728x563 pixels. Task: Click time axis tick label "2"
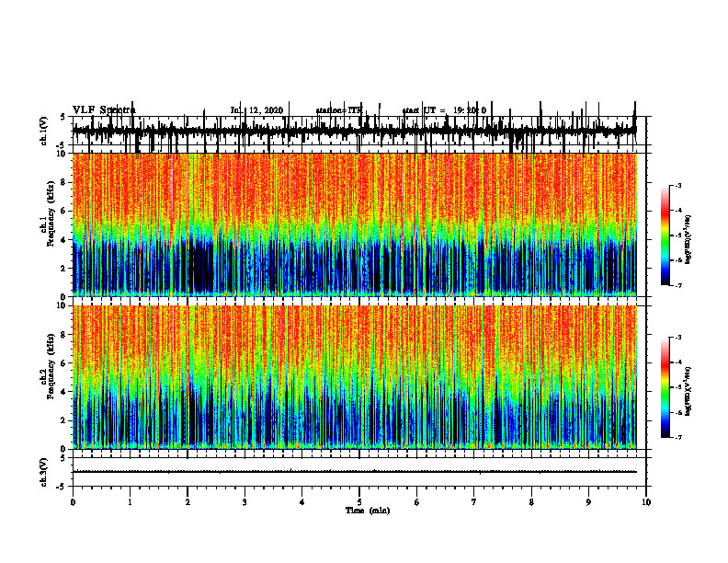pyautogui.click(x=188, y=502)
